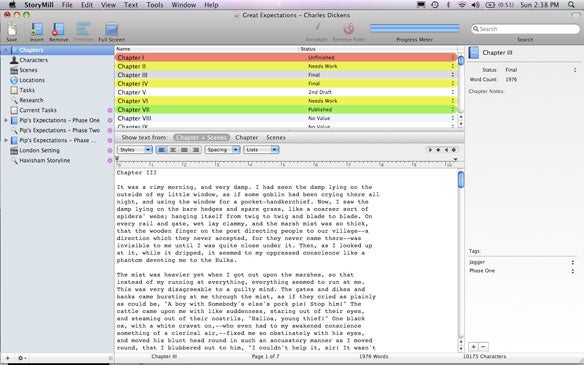Open the Spacing dropdown

tap(222, 150)
